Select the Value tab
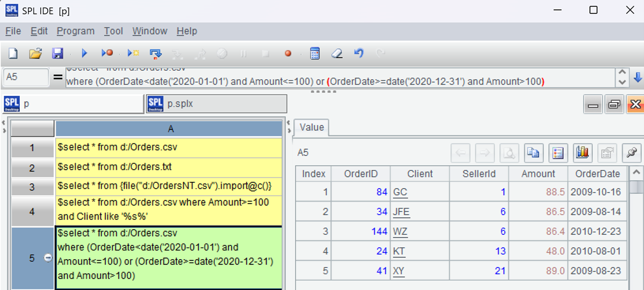The height and width of the screenshot is (290, 644). 312,127
